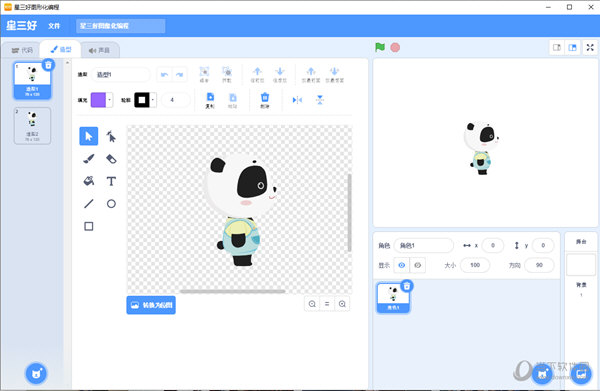
Task: Open the Sounds tab
Action: 99,50
